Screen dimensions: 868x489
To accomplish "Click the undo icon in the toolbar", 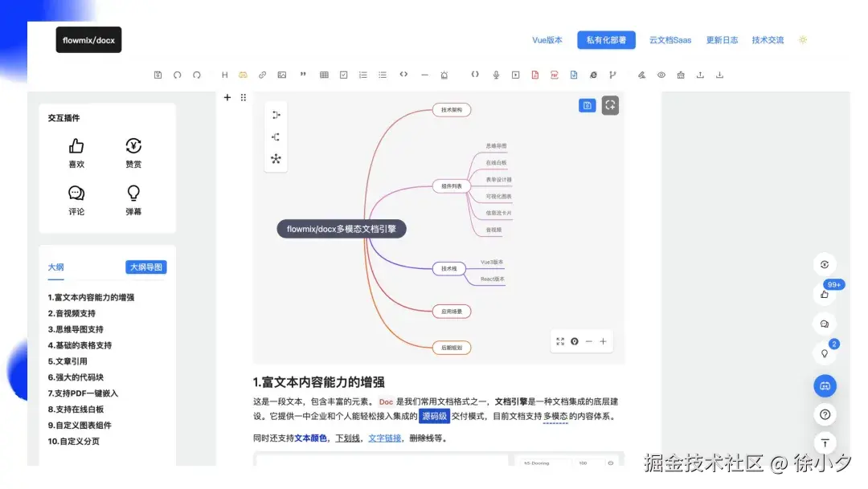I will coord(177,74).
